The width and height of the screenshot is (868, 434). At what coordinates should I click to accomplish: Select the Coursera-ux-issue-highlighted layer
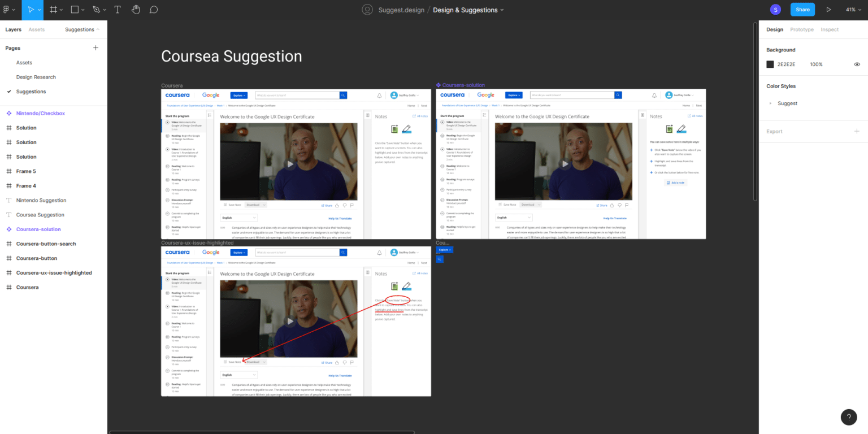click(x=54, y=273)
